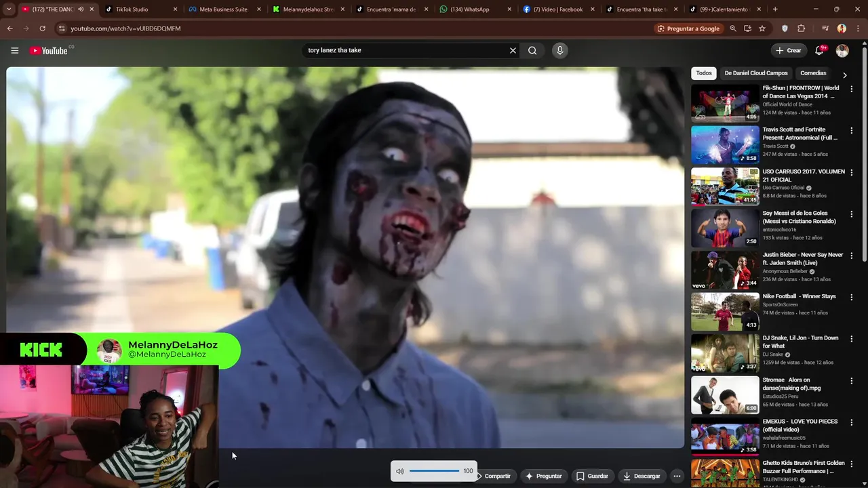Image resolution: width=868 pixels, height=488 pixels.
Task: Open the YouTube hamburger guide menu
Action: coord(14,50)
